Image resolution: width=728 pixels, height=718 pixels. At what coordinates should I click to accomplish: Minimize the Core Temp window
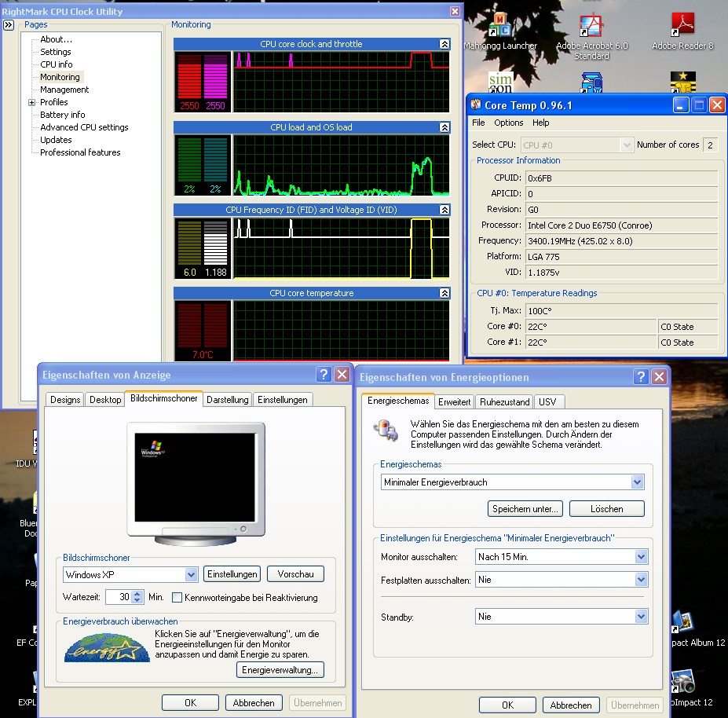pos(681,105)
